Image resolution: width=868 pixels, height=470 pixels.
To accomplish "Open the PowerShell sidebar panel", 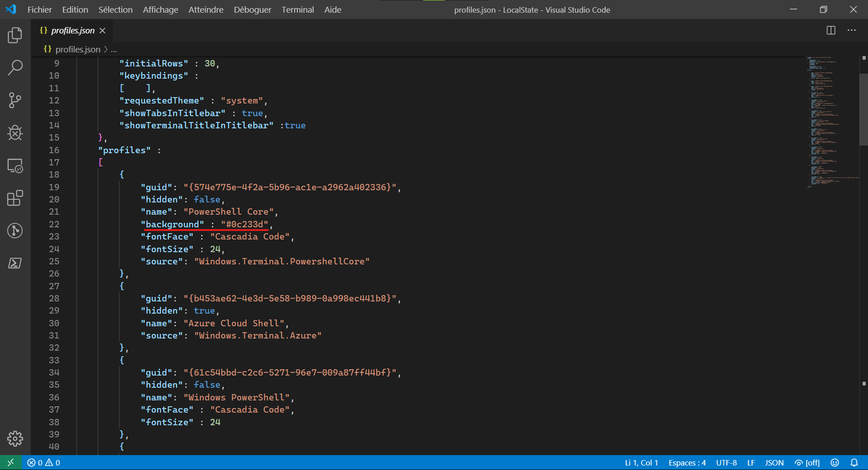I will tap(15, 263).
